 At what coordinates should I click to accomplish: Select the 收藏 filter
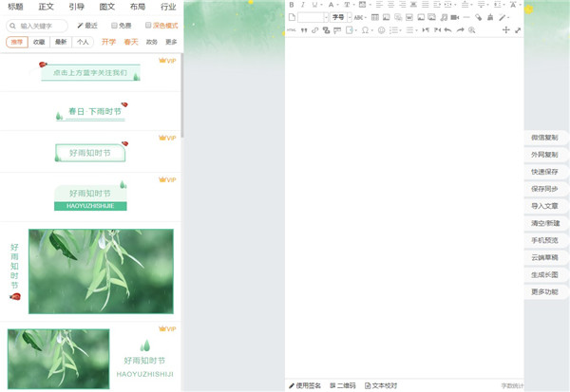pyautogui.click(x=39, y=42)
